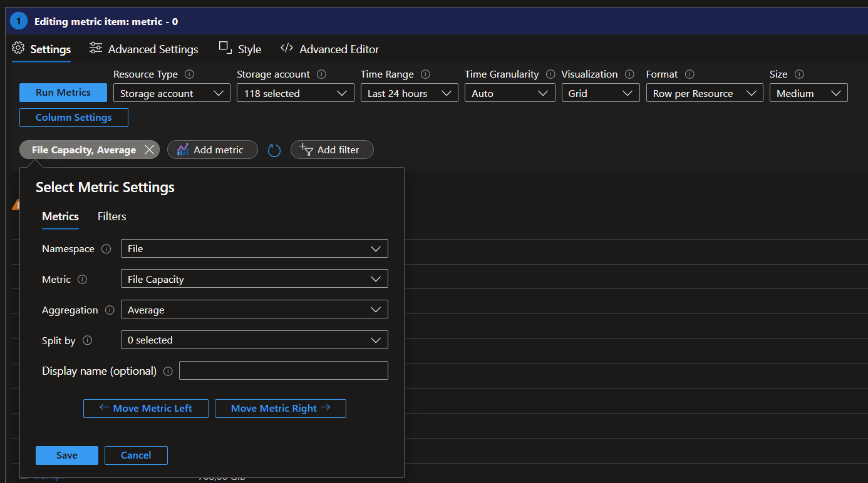
Task: Cancel the metric settings dialog
Action: coord(136,455)
